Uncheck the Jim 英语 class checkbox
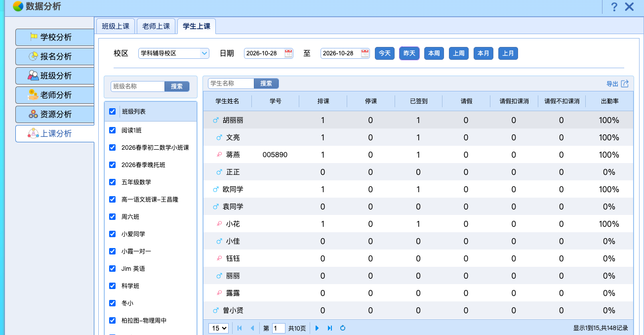 (113, 269)
